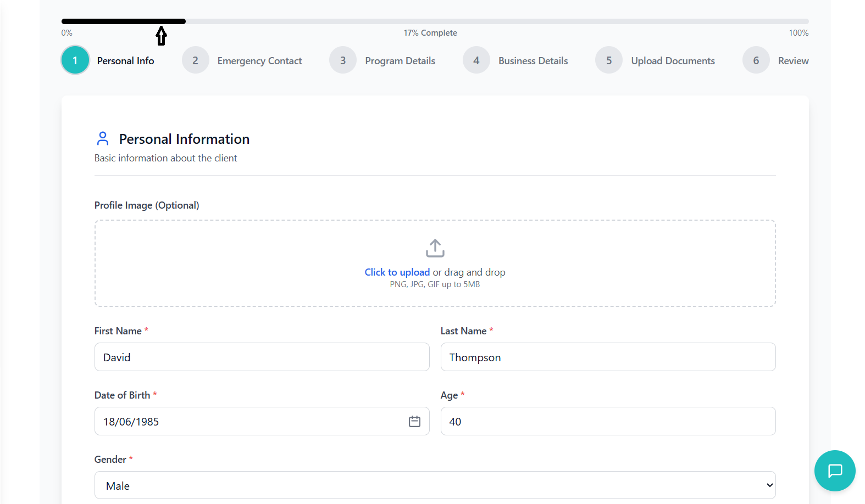Focus the Date of Birth field

(262, 421)
